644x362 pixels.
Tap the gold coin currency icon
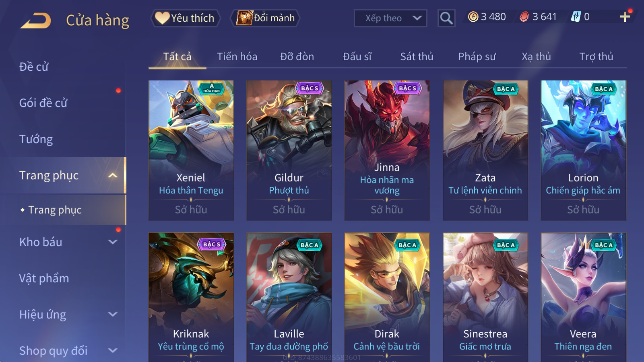pos(473,16)
